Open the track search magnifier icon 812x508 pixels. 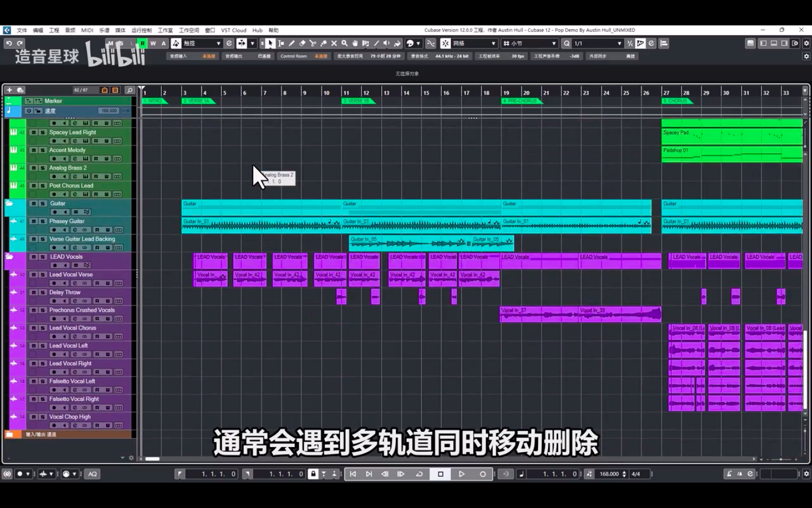point(130,90)
